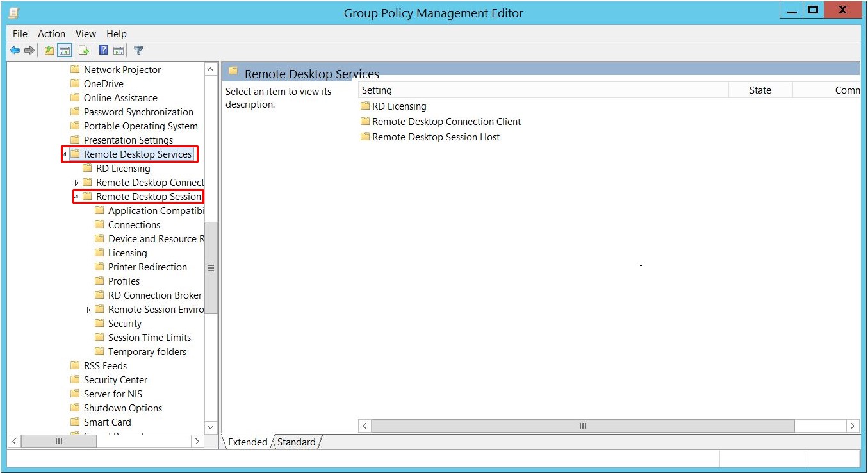Click right pane horizontal scroll right arrow
The width and height of the screenshot is (868, 473).
coord(853,426)
